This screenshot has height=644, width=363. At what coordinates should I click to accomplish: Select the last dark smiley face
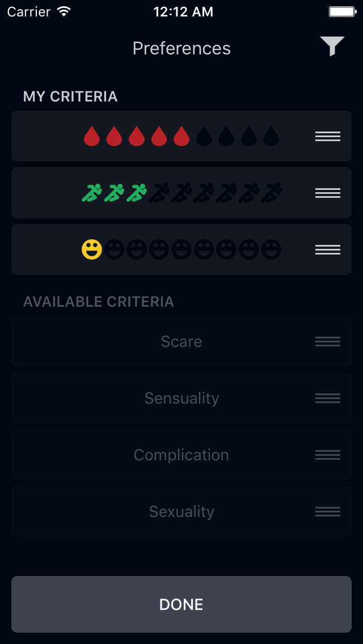click(x=271, y=250)
